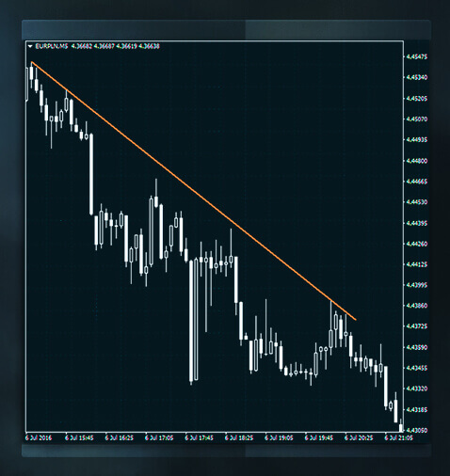Select the orange descending trendline
The height and width of the screenshot is (476, 450).
pyautogui.click(x=194, y=191)
